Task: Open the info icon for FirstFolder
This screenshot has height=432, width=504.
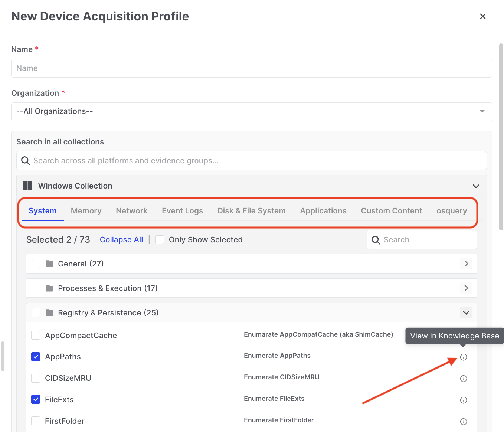Action: [464, 422]
